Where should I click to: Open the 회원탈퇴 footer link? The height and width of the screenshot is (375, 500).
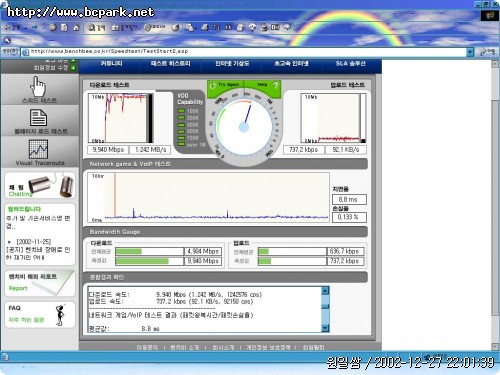point(313,347)
